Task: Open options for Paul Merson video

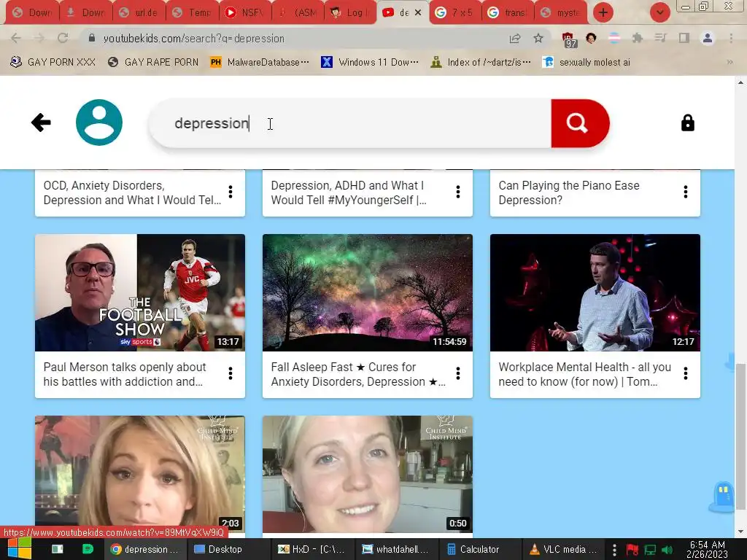Action: (x=231, y=374)
